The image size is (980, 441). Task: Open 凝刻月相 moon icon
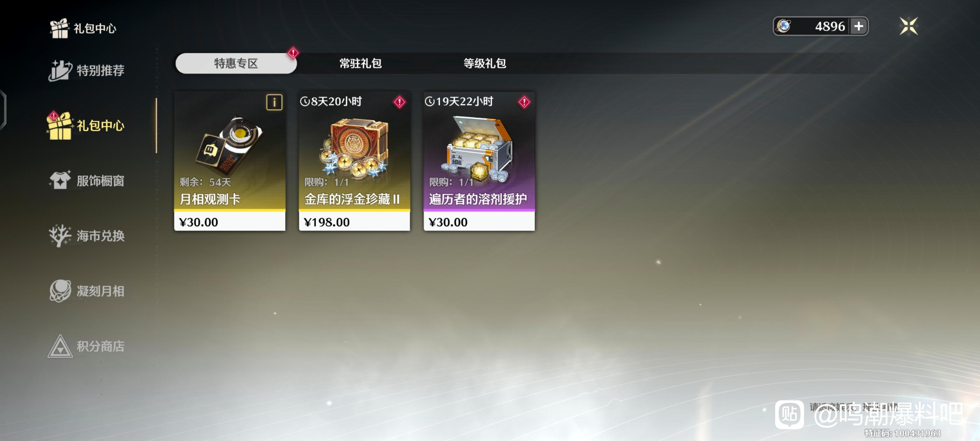pyautogui.click(x=60, y=291)
